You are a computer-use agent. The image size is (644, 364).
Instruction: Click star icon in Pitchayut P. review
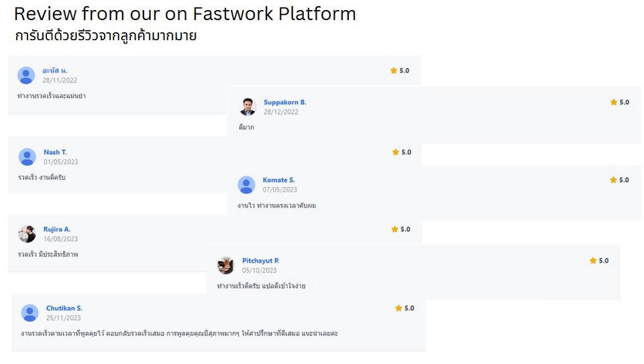593,261
